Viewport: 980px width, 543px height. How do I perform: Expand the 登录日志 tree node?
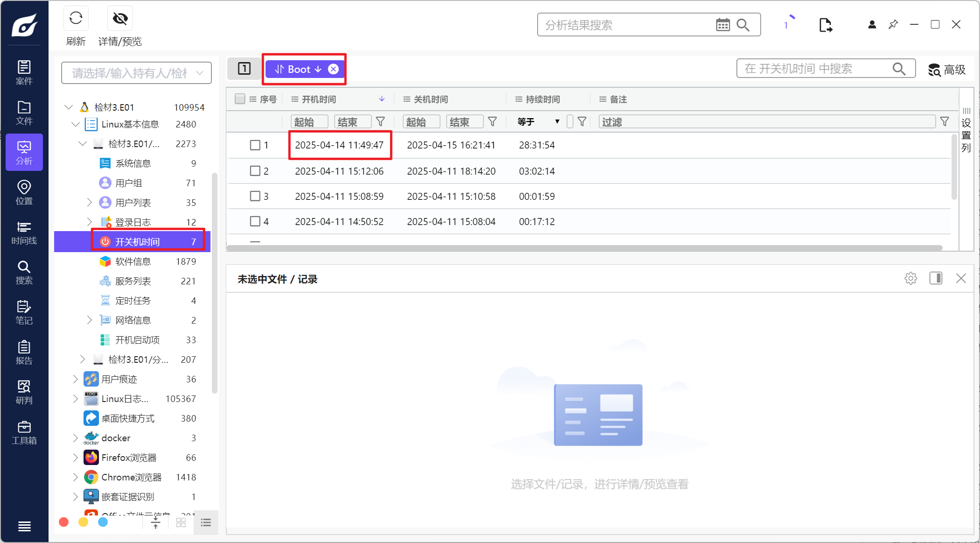click(90, 222)
